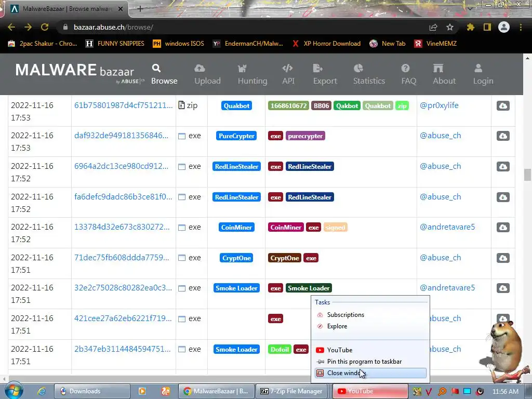Open hash 61b75801987d4cf751211 link
This screenshot has height=399, width=532.
pos(124,105)
